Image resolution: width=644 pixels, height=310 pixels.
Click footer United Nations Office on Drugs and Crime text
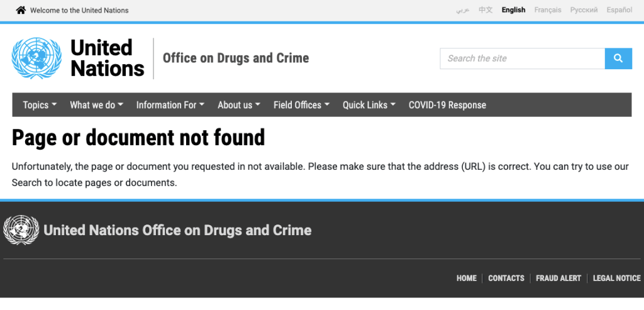pos(177,230)
